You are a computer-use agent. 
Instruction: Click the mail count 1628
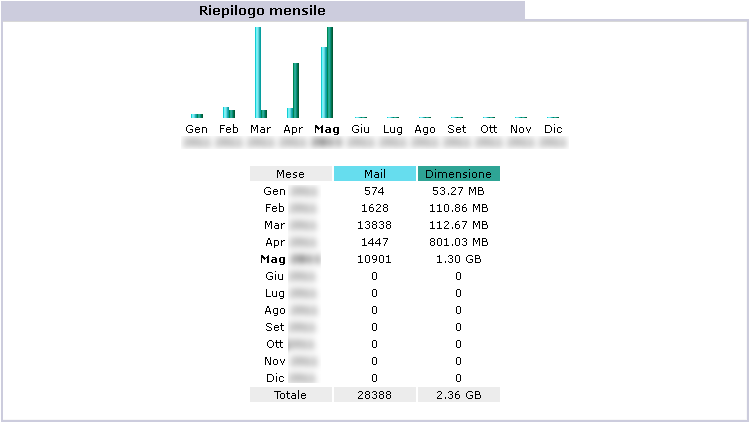click(375, 208)
